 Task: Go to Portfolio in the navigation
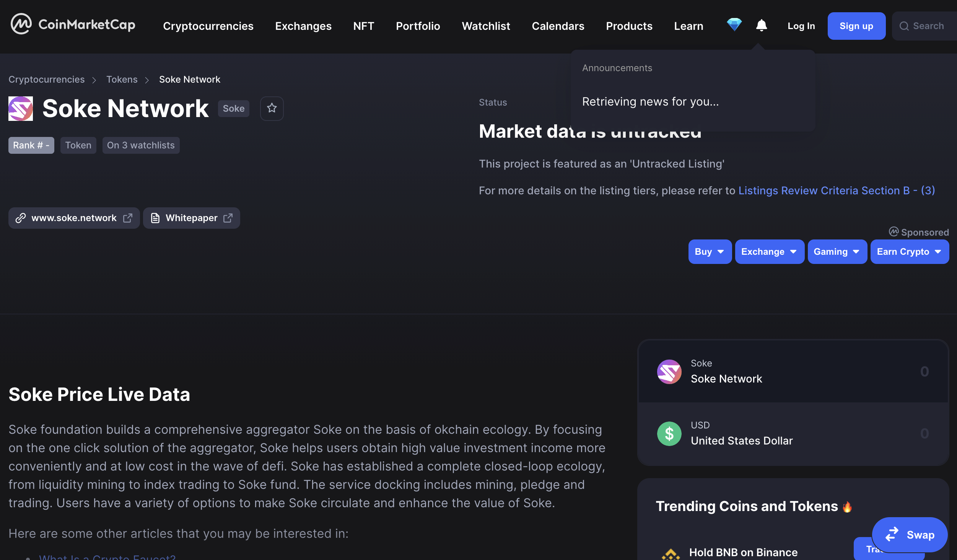pos(418,26)
